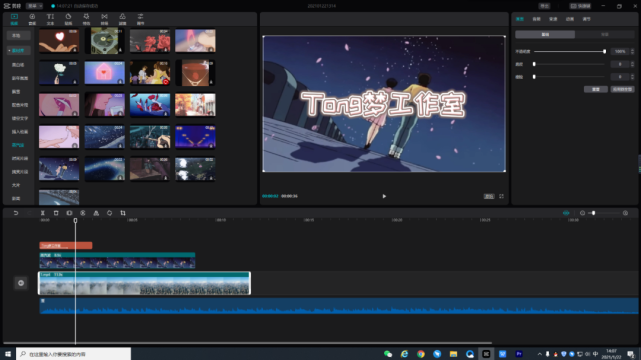Viewport: 641px width, 360px height.
Task: Open the menu dropdown next to app logo
Action: click(x=34, y=6)
